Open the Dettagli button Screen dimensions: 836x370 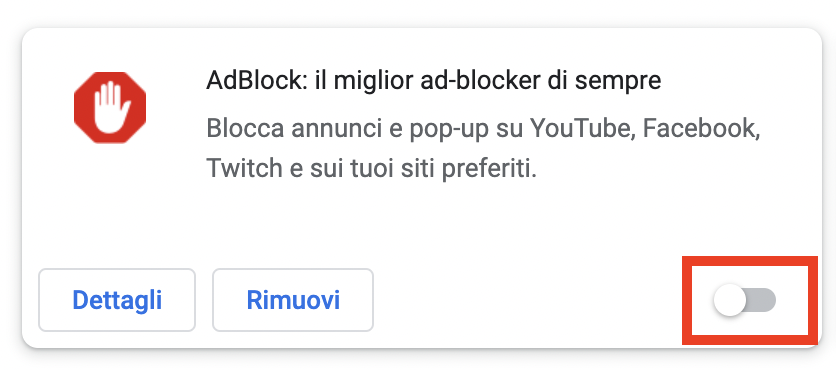[x=117, y=300]
